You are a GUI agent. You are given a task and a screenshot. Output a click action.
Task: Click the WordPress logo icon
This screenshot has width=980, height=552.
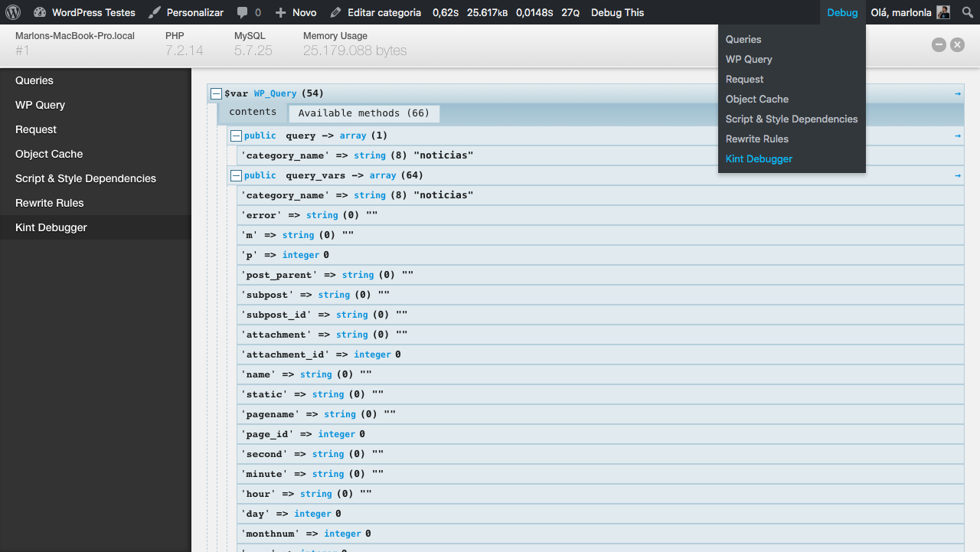pyautogui.click(x=13, y=12)
